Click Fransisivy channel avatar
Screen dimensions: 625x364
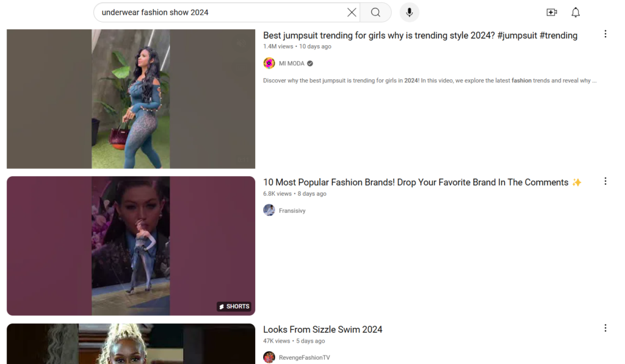click(269, 210)
